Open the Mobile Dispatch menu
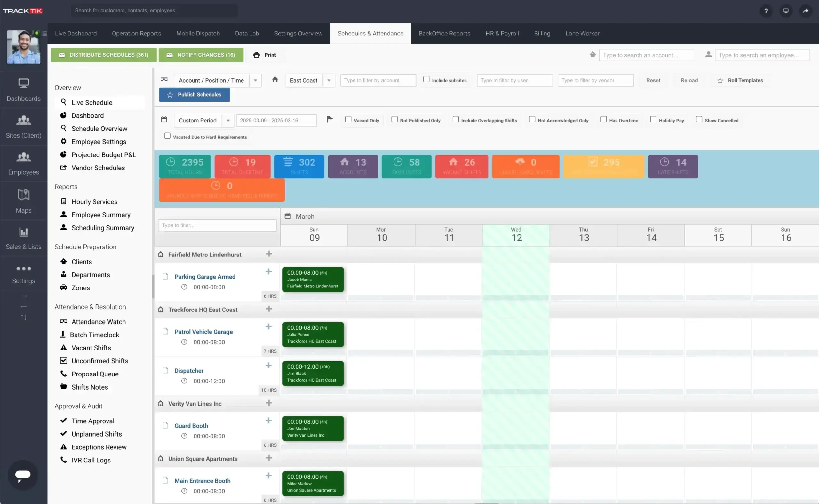 198,33
